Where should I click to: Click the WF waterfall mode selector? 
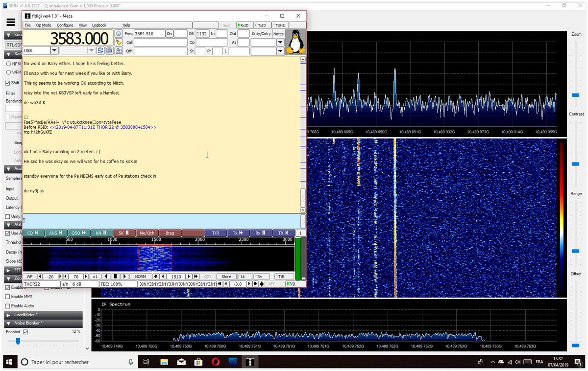coord(29,277)
